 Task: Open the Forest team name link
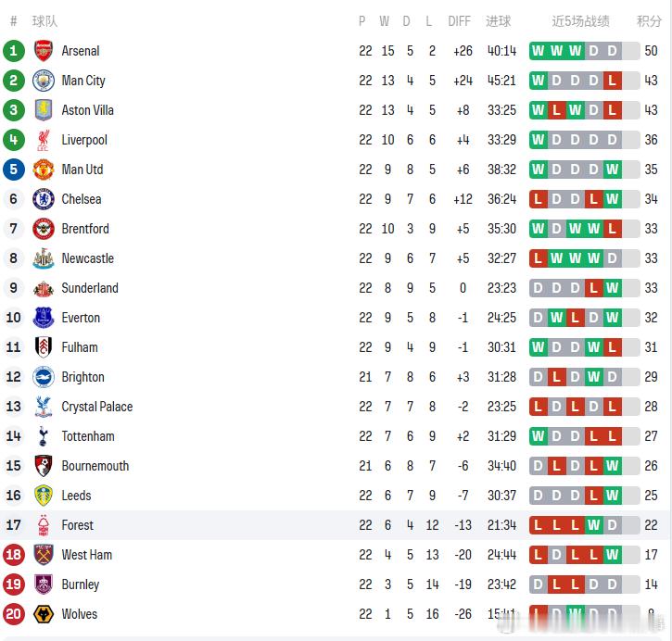click(x=78, y=525)
